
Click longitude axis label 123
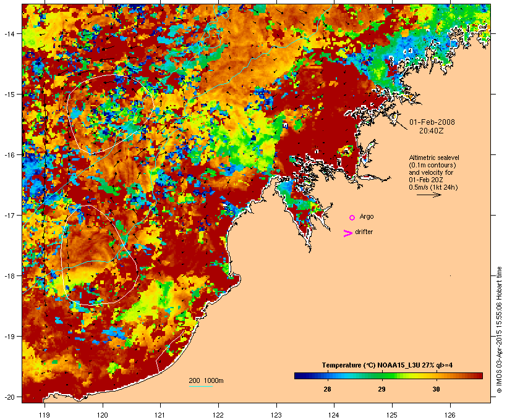tap(276, 415)
